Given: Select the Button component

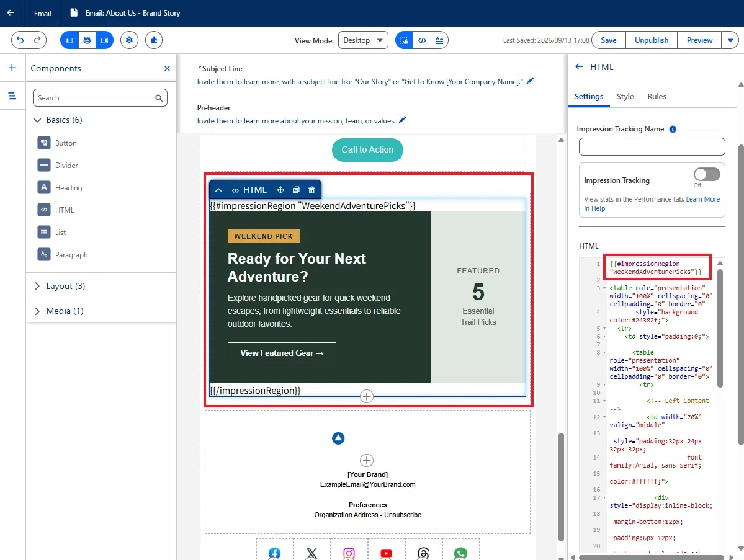Looking at the screenshot, I should pos(57,143).
